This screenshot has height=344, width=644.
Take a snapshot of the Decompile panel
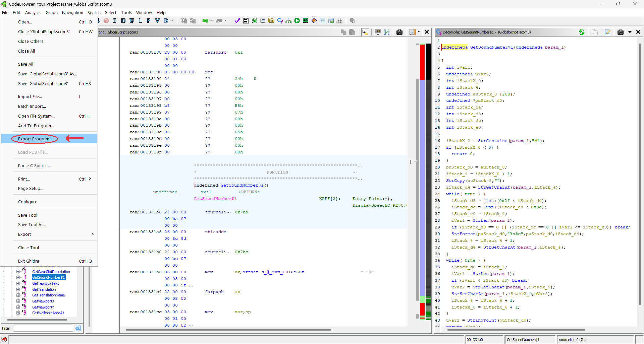[621, 32]
